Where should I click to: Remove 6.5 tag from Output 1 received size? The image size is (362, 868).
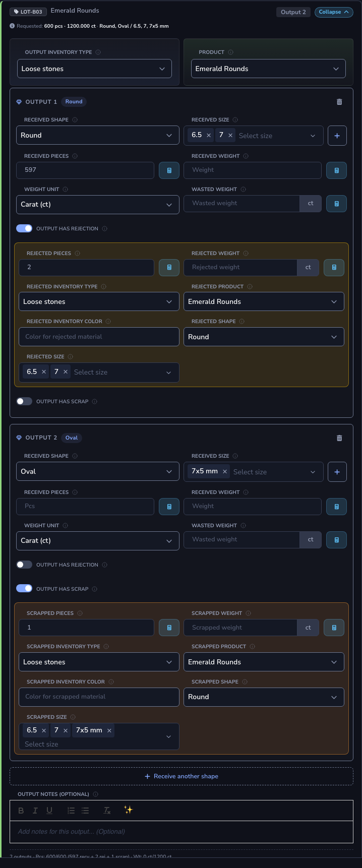point(209,135)
